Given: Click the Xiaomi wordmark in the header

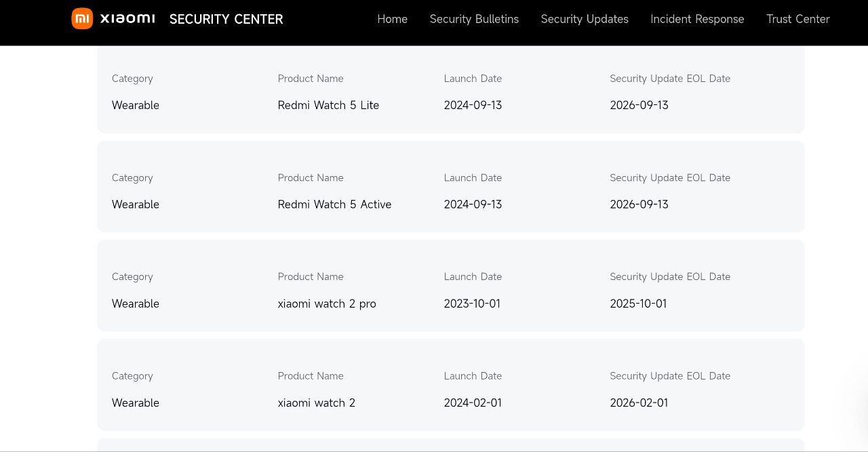Looking at the screenshot, I should (127, 19).
